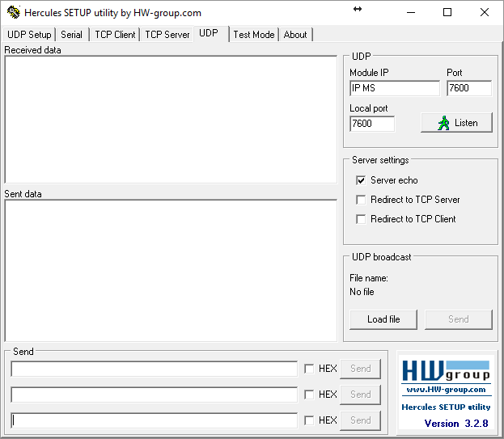Click the Port field showing 7600
The height and width of the screenshot is (439, 504).
[x=469, y=88]
